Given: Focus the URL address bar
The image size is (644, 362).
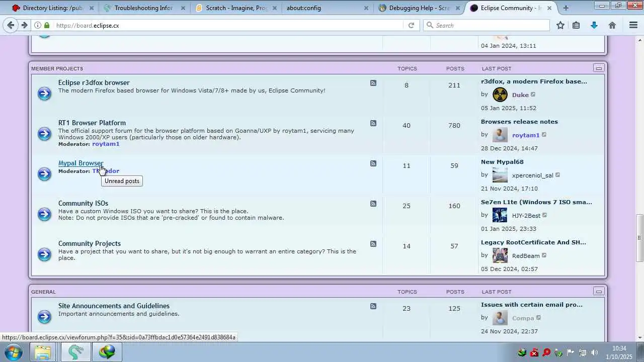Looking at the screenshot, I should (x=229, y=25).
